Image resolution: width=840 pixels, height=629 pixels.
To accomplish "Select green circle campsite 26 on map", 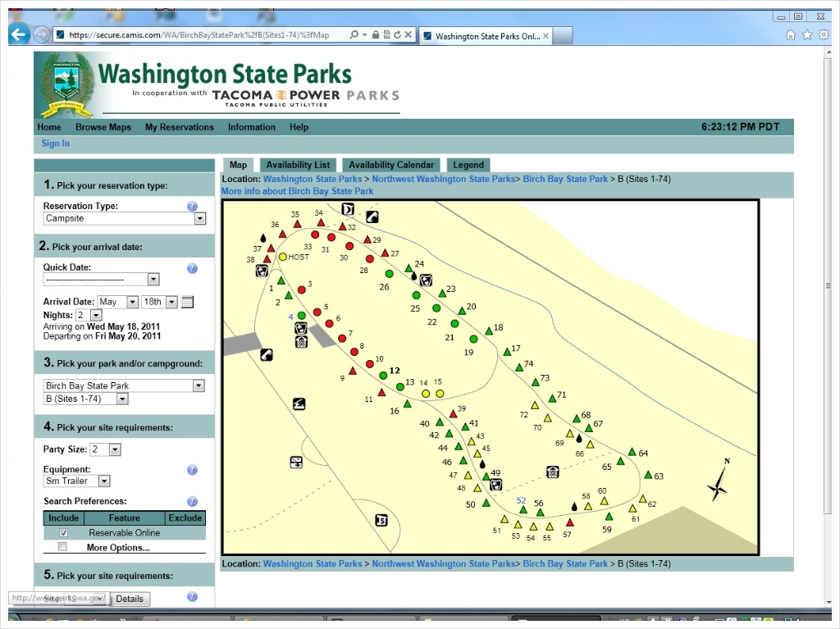I will (390, 274).
